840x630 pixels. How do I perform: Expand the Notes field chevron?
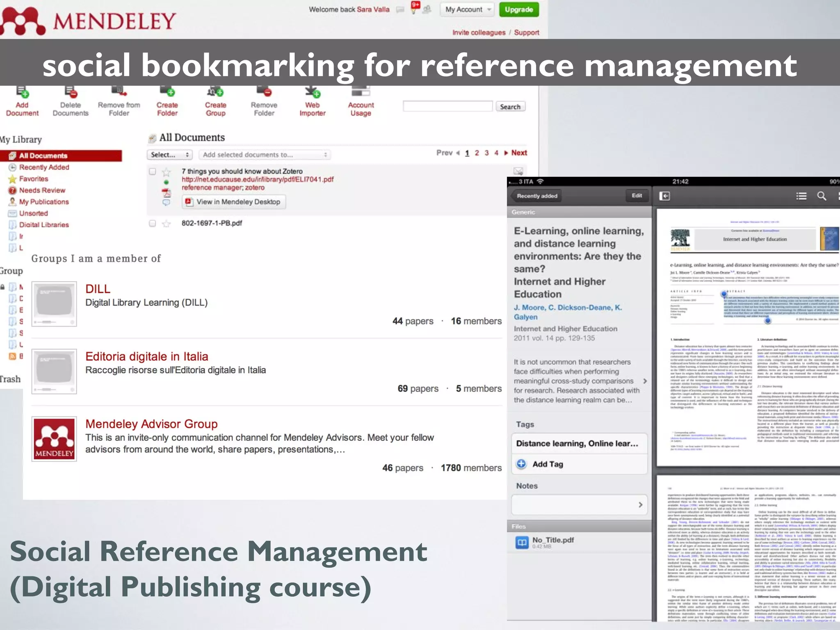click(x=640, y=505)
